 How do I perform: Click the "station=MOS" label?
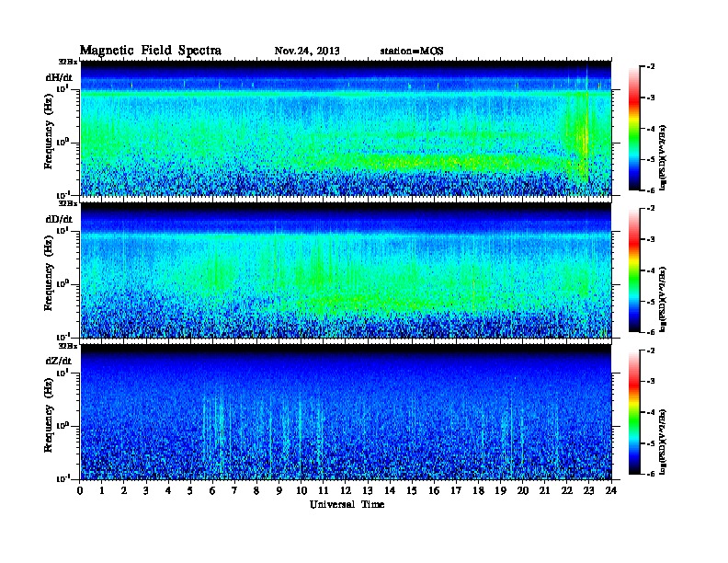[412, 51]
